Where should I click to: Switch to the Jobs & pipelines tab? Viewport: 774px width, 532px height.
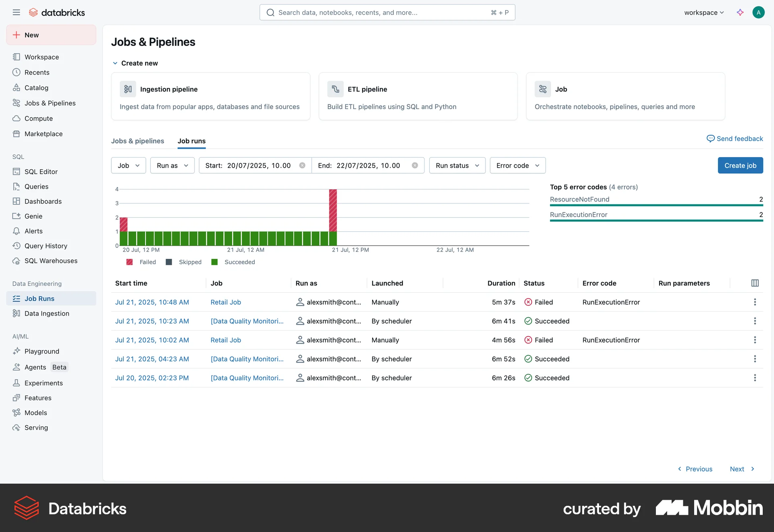point(137,141)
